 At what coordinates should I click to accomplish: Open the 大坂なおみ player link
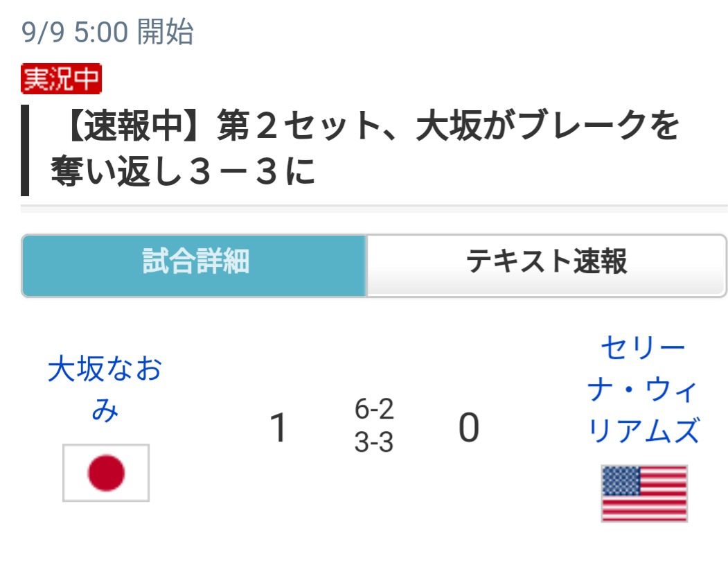point(105,389)
